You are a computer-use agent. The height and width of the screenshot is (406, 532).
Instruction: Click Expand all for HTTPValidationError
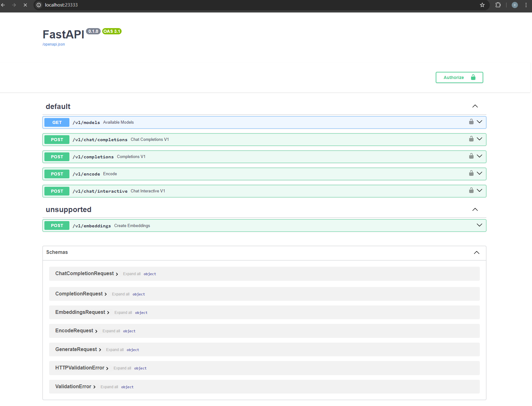[122, 368]
